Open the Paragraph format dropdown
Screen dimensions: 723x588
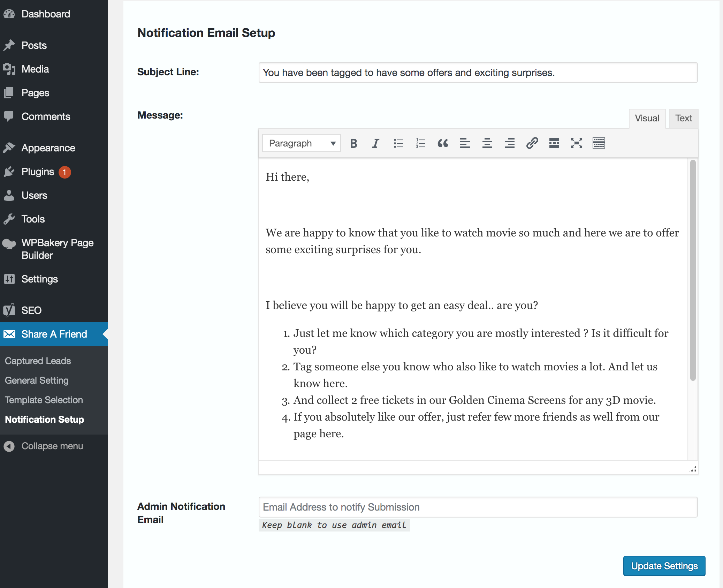pos(302,143)
